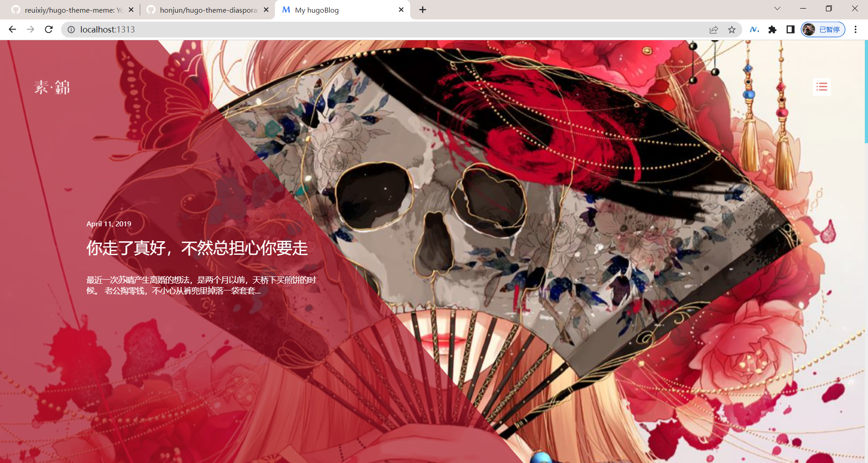The width and height of the screenshot is (868, 463).
Task: Open the Extensions puzzle piece menu
Action: pos(772,29)
